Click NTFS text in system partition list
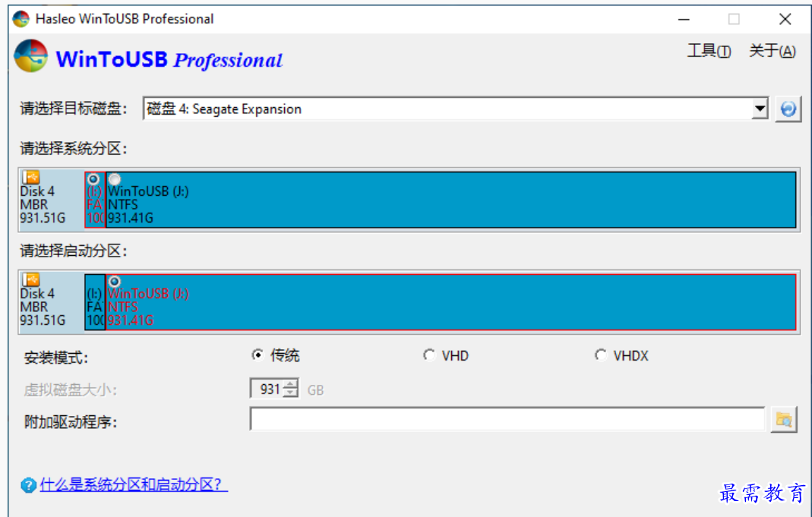 pos(123,204)
